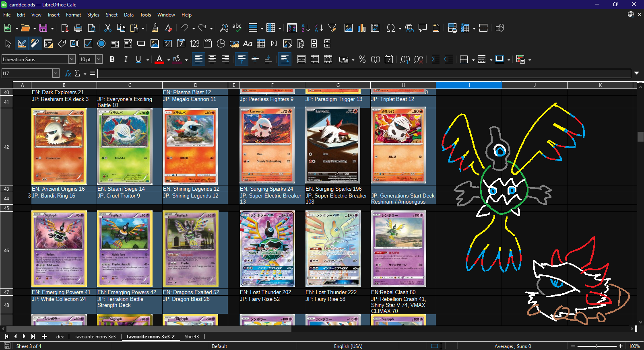Open the Format menu

pyautogui.click(x=74, y=15)
